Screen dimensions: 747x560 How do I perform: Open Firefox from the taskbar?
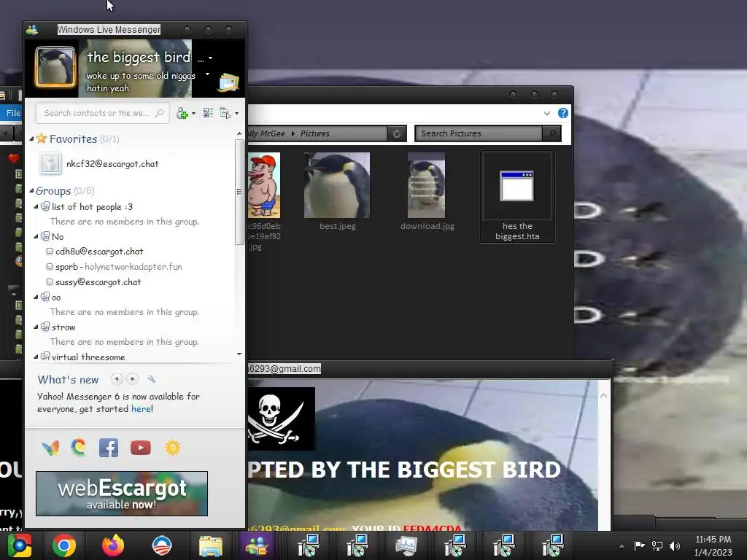113,545
